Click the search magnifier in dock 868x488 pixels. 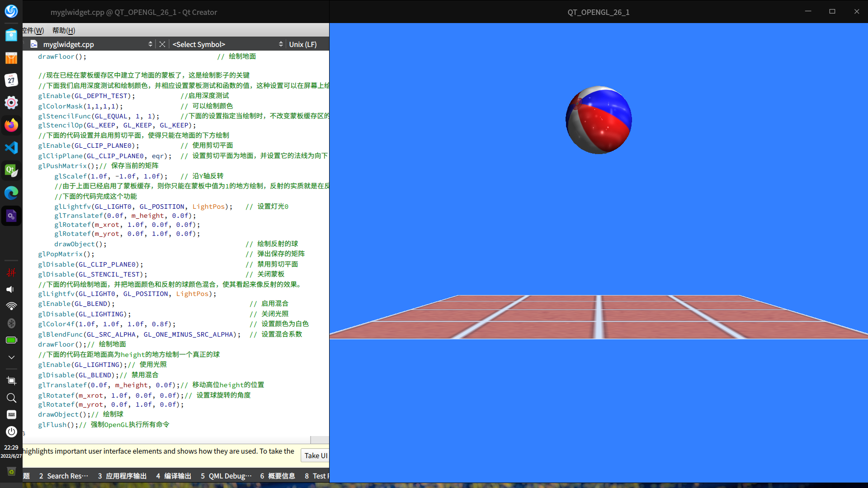(11, 398)
